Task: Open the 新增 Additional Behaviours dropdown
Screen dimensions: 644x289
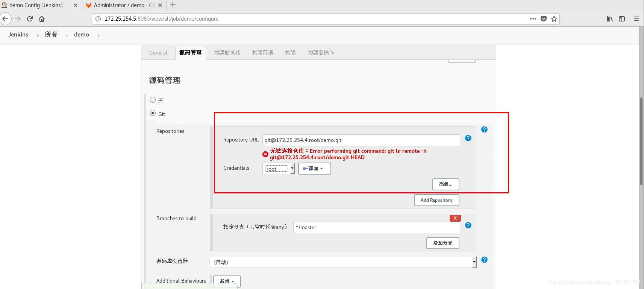Action: pyautogui.click(x=227, y=281)
